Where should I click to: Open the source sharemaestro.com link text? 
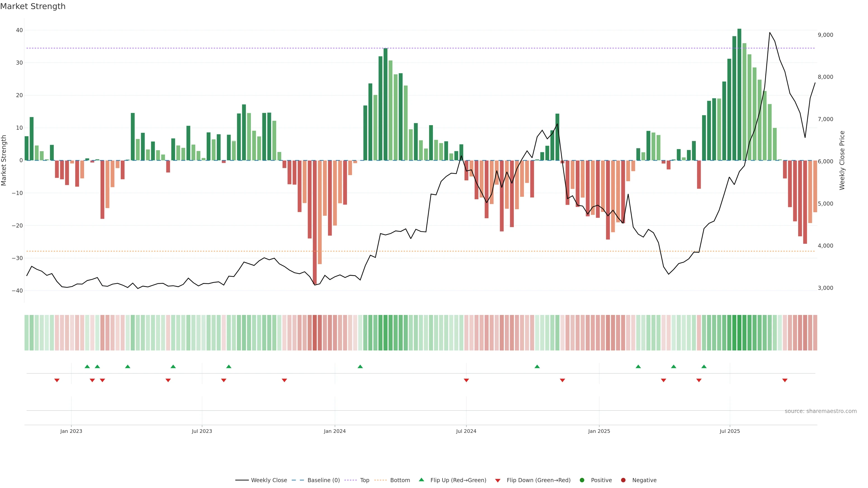821,411
